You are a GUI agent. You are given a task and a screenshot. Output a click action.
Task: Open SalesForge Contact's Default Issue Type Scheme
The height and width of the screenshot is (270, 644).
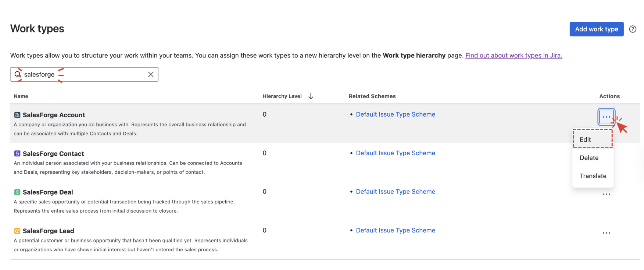point(395,153)
